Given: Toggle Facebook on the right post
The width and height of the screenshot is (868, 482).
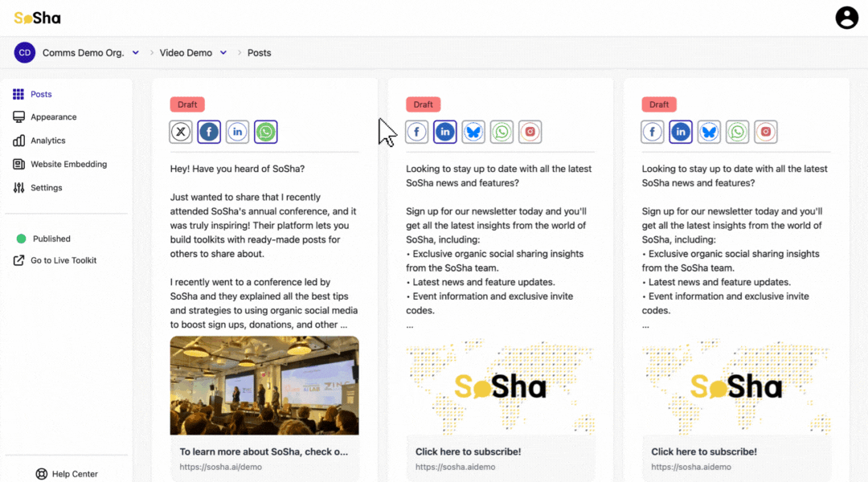Looking at the screenshot, I should pyautogui.click(x=652, y=132).
